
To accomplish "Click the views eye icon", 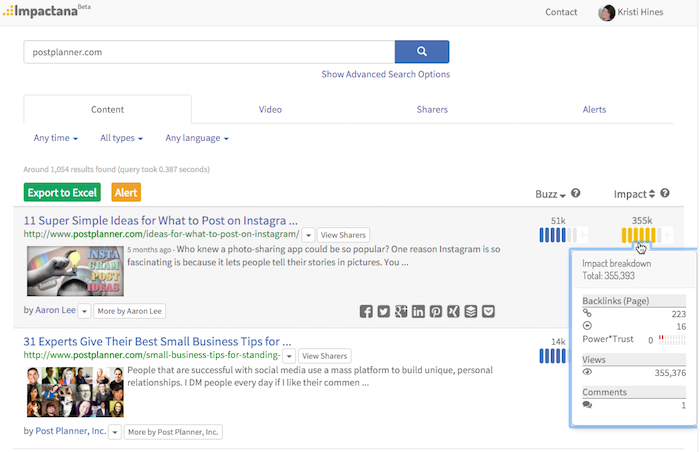I will pos(587,372).
